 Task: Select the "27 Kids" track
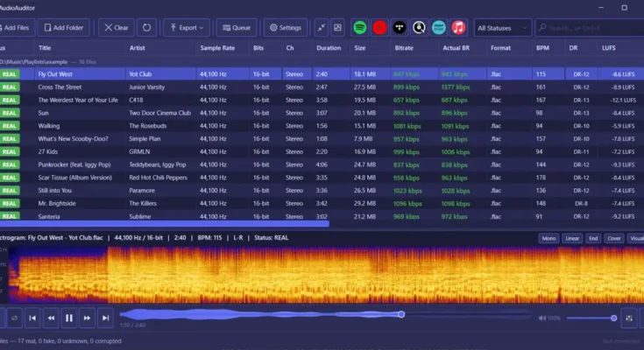48,152
